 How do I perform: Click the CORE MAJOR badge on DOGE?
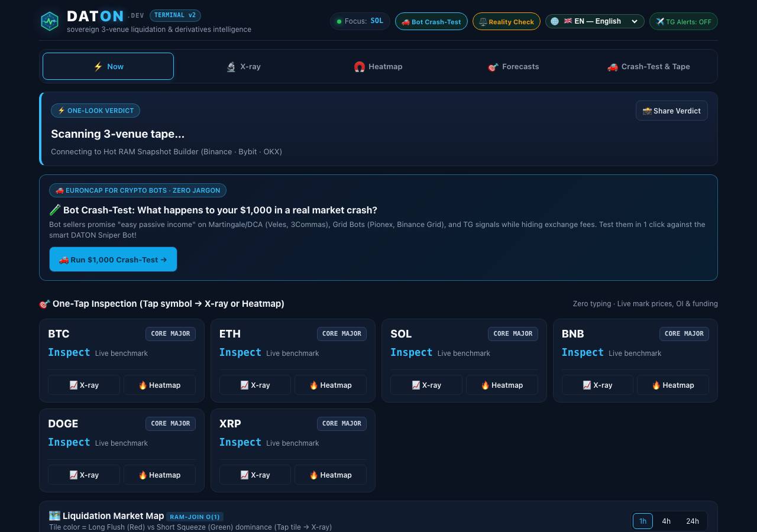coord(170,423)
